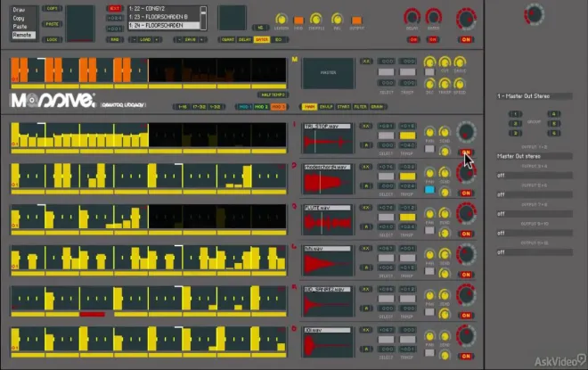Click the volume knob of FLUTE.wav row
Screen dimensions: 588x370
tap(466, 213)
